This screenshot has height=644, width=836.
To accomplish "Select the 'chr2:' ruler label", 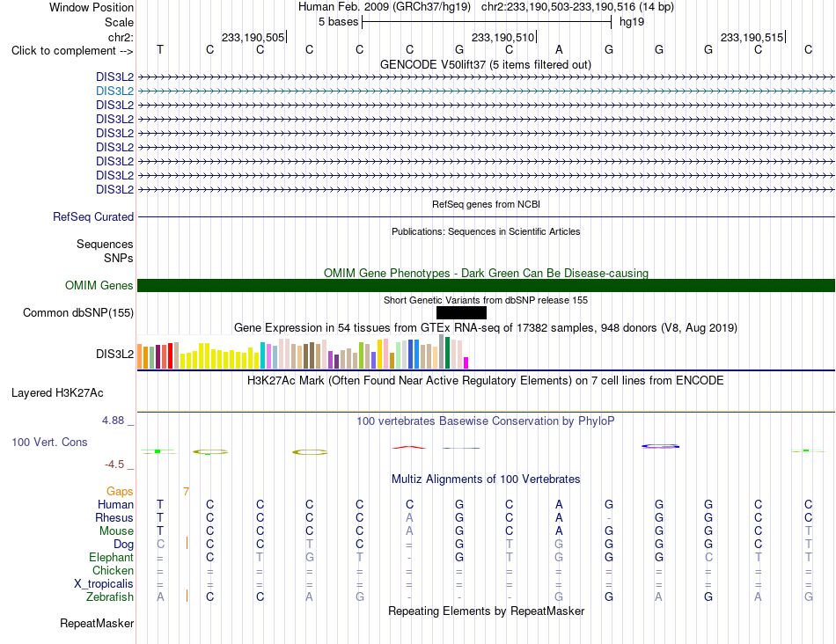I will point(121,37).
